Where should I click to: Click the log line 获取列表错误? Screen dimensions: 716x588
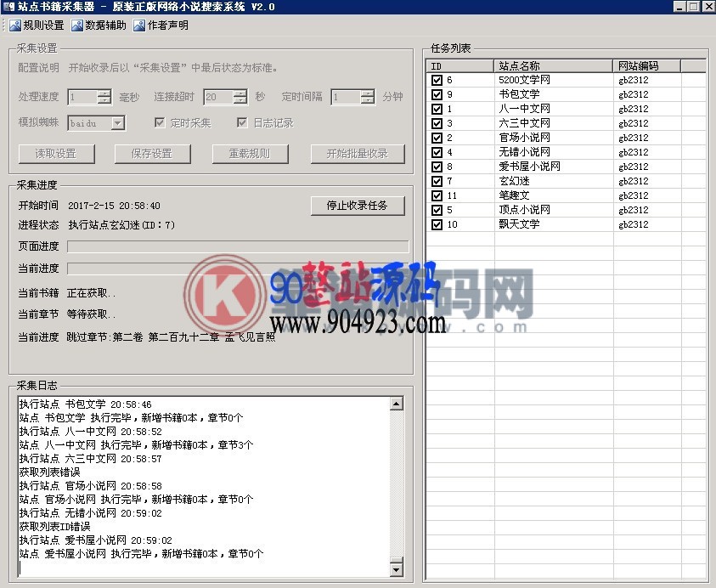point(50,472)
